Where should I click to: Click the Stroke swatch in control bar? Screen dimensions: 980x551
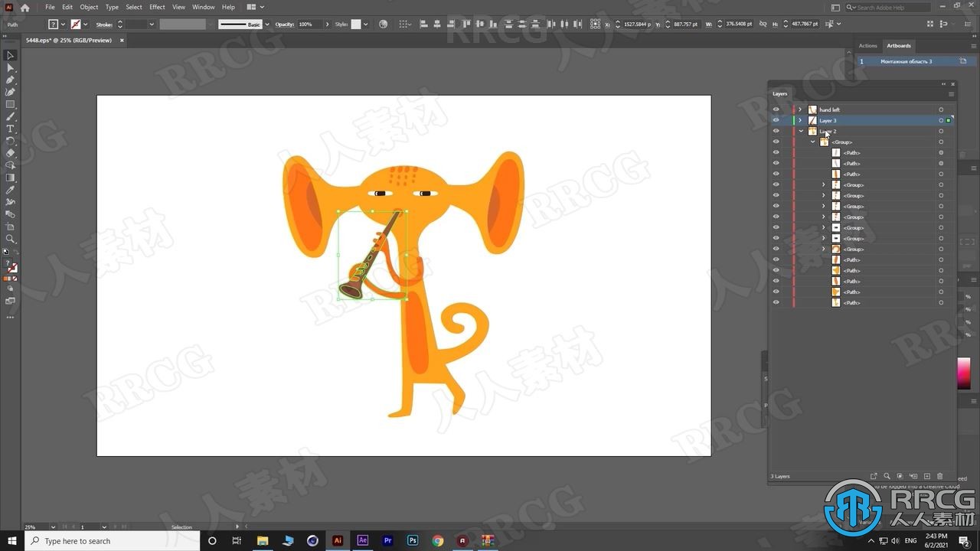[75, 24]
